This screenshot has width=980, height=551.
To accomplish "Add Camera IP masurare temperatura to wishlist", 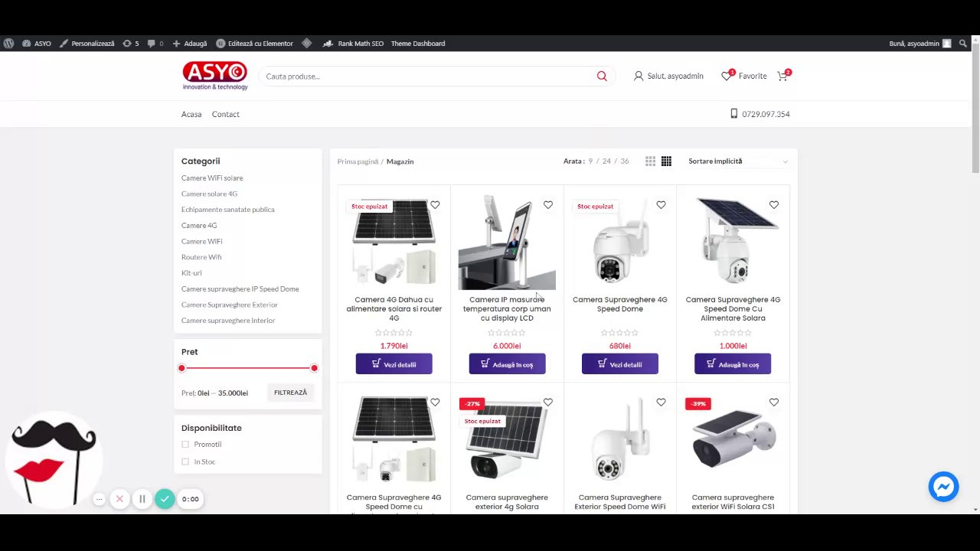I will coord(548,205).
